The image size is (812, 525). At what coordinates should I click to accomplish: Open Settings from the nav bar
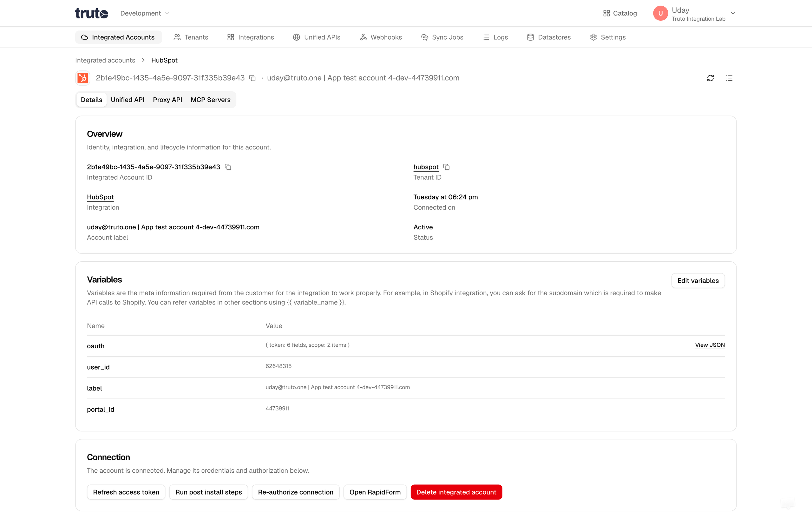tap(607, 37)
